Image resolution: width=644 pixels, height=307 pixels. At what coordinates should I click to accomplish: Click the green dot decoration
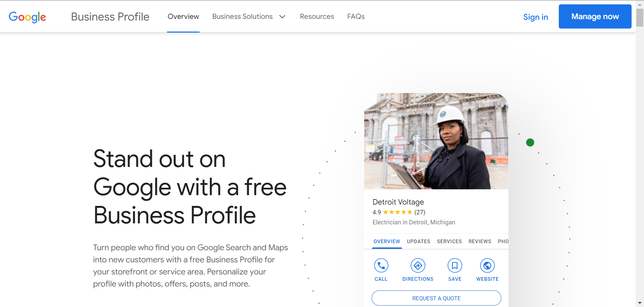[530, 143]
